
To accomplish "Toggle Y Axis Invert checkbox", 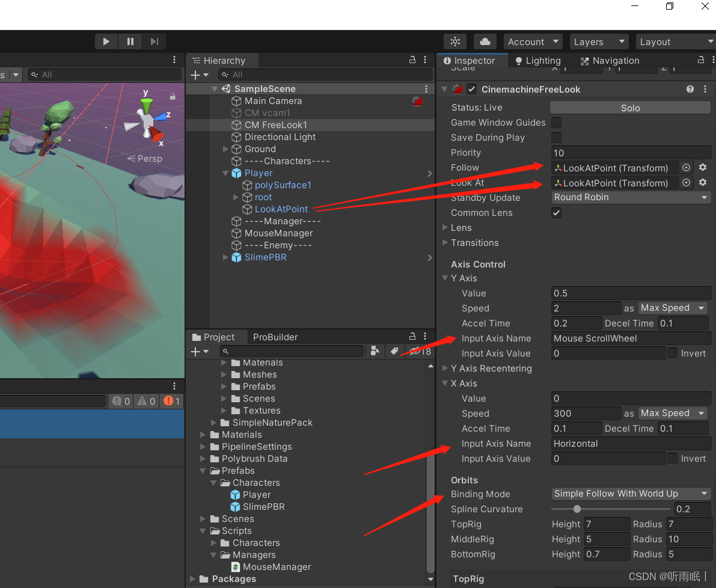I will click(672, 353).
